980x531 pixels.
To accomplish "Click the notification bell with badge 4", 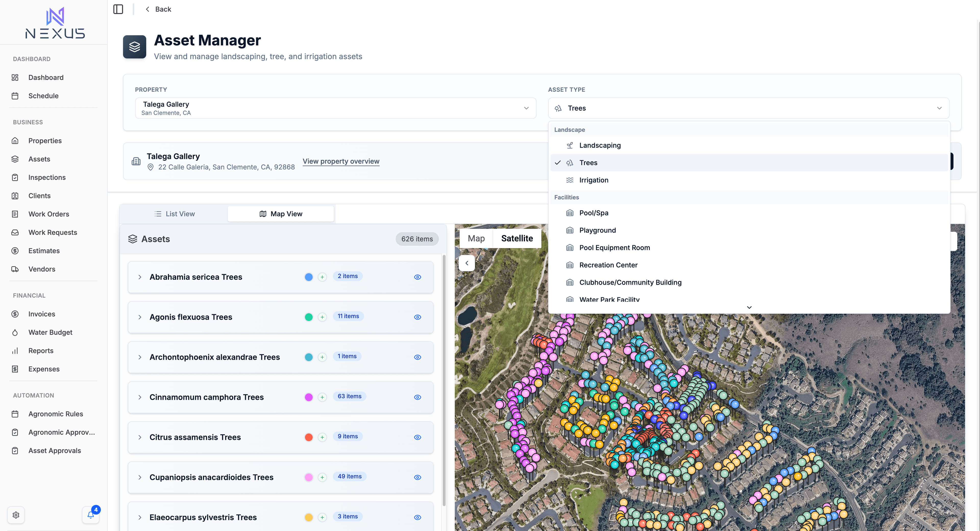I will pyautogui.click(x=91, y=515).
